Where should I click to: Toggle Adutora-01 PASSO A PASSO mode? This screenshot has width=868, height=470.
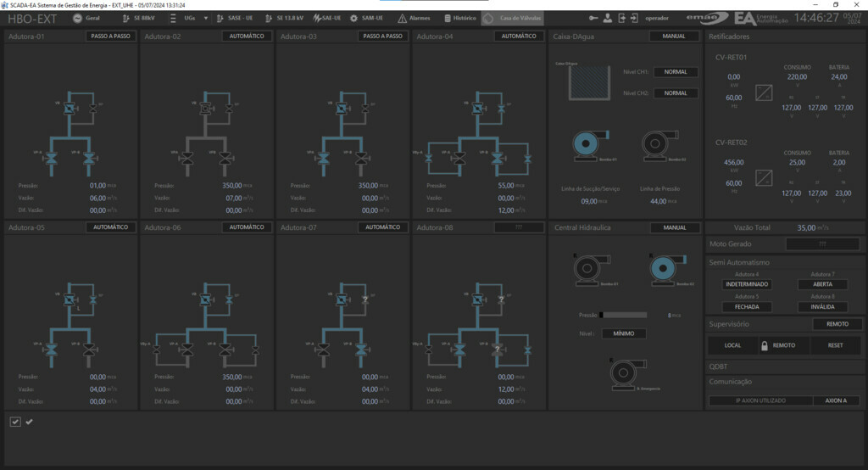[110, 36]
